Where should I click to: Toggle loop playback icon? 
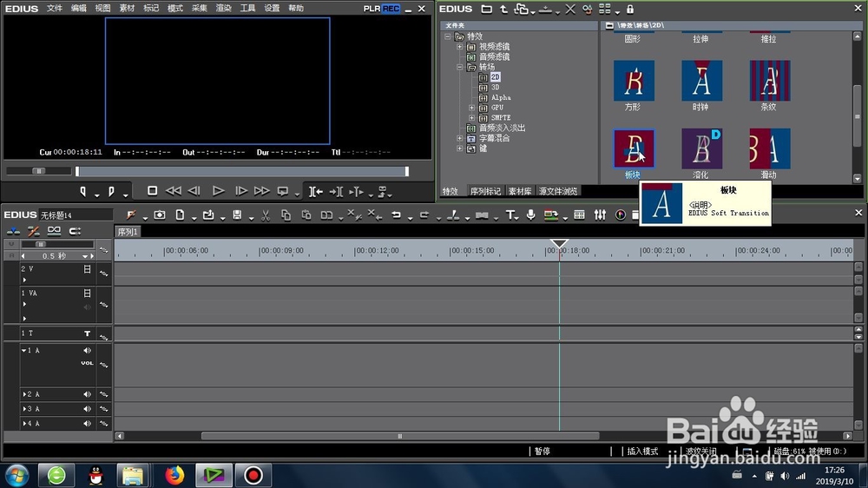282,192
